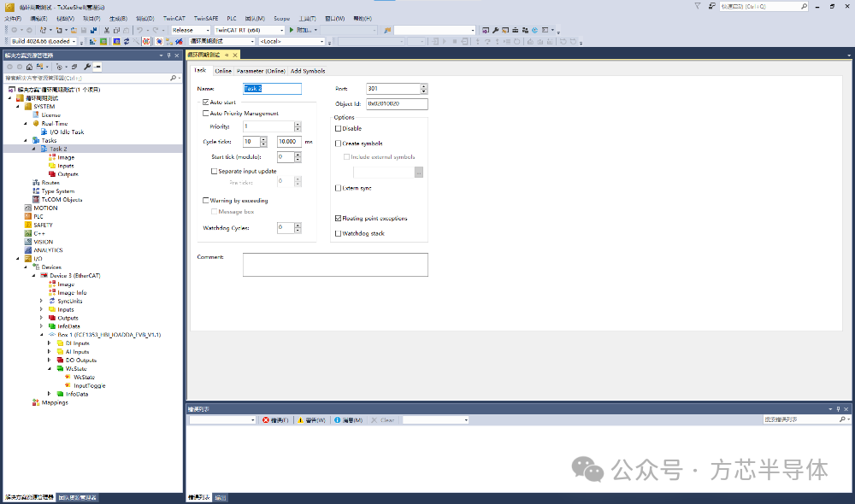
Task: Click the Open File folder icon in toolbar
Action: (x=74, y=30)
